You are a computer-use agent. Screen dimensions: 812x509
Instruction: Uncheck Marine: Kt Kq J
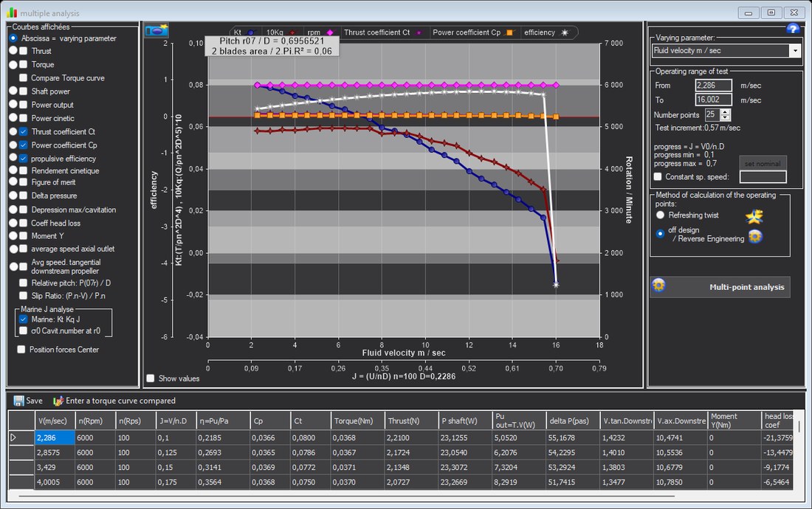coord(24,319)
